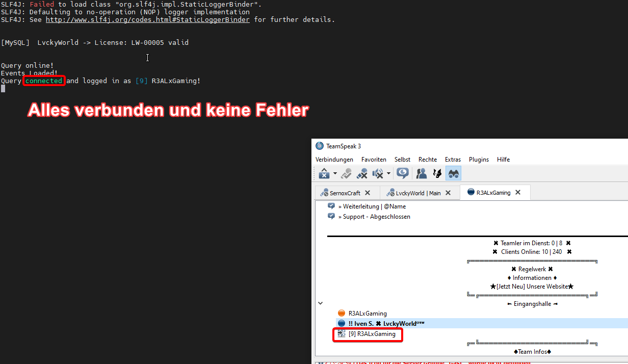The height and width of the screenshot is (364, 628).
Task: Open the disconnect button dropdown arrow
Action: 335,174
